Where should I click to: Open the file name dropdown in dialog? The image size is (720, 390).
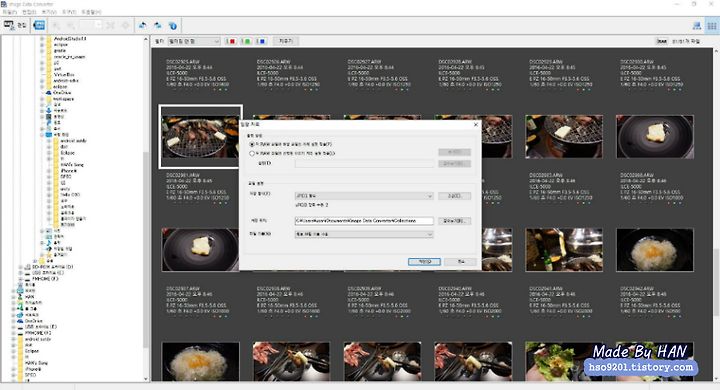[364, 234]
